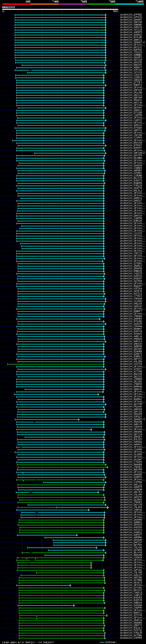Screen dimensions: 146x644
Task: Select hit label UniRef100_Q94A97-2
Action: point(132,42)
